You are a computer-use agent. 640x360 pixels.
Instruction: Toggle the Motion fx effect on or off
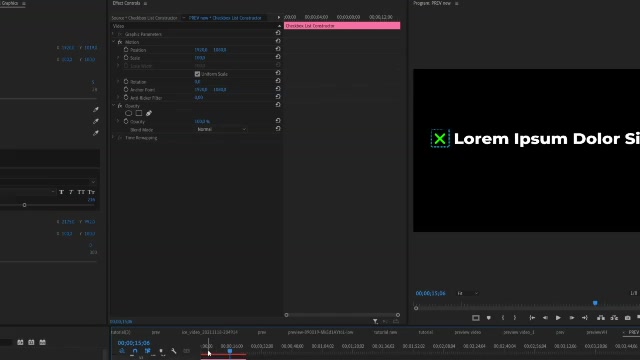click(120, 42)
